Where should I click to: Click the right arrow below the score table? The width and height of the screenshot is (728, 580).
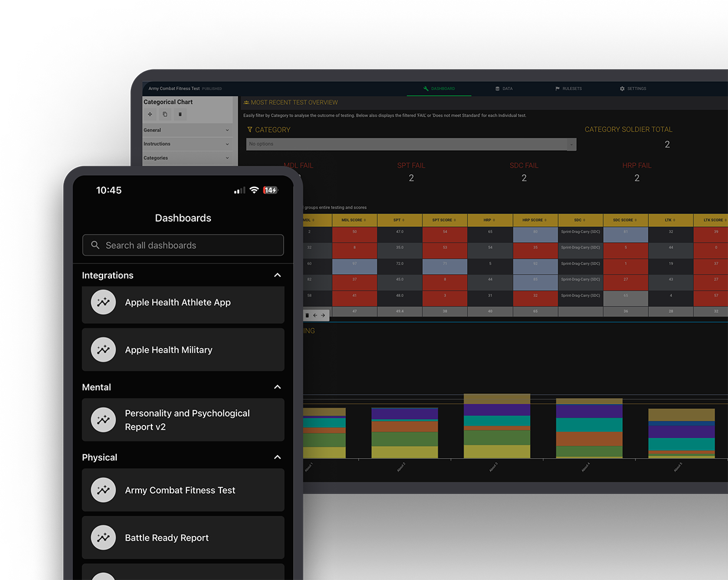point(323,315)
